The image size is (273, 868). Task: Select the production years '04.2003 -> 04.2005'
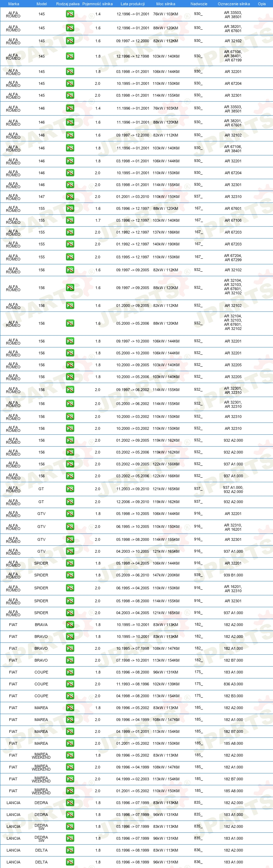(133, 613)
